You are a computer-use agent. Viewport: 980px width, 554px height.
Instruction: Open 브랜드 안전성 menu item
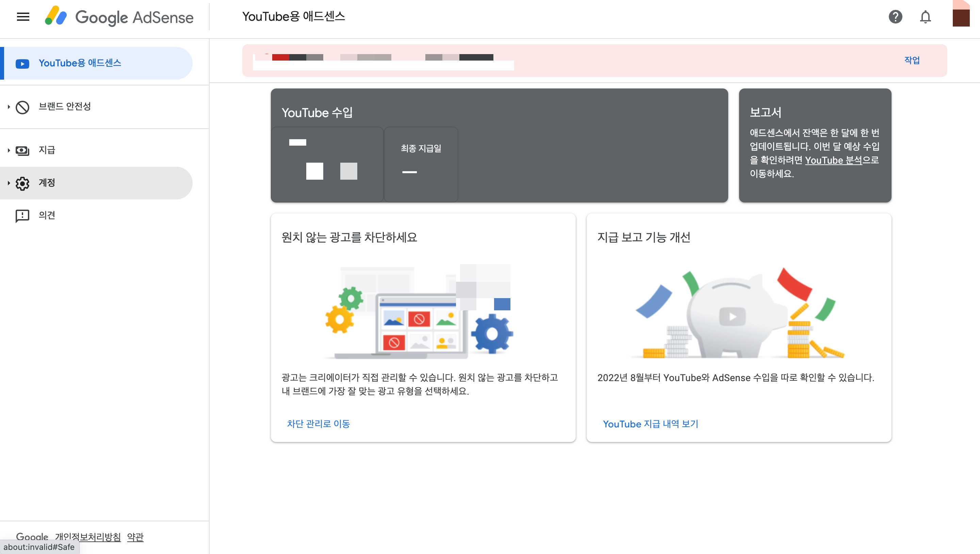96,107
